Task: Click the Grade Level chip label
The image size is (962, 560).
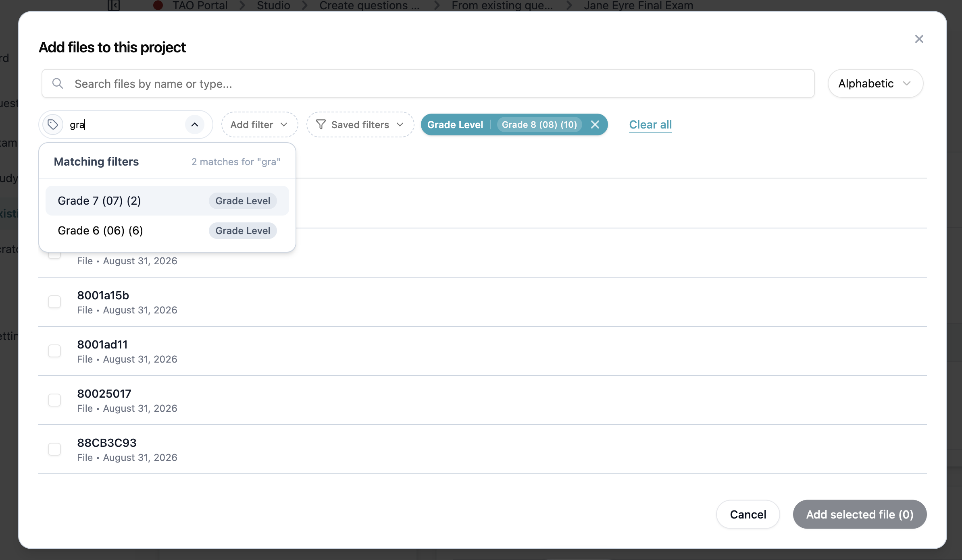Action: pos(455,124)
